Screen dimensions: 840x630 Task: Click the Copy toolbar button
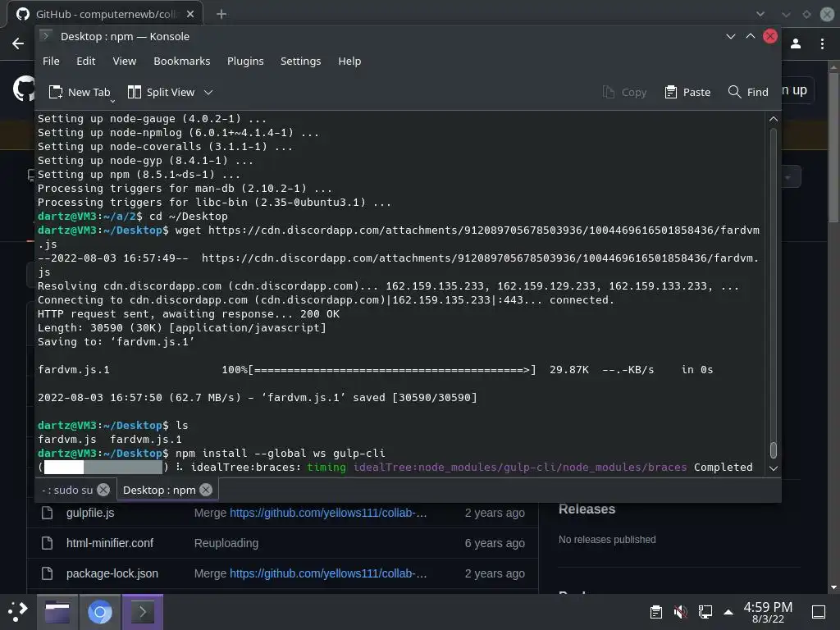pyautogui.click(x=624, y=92)
